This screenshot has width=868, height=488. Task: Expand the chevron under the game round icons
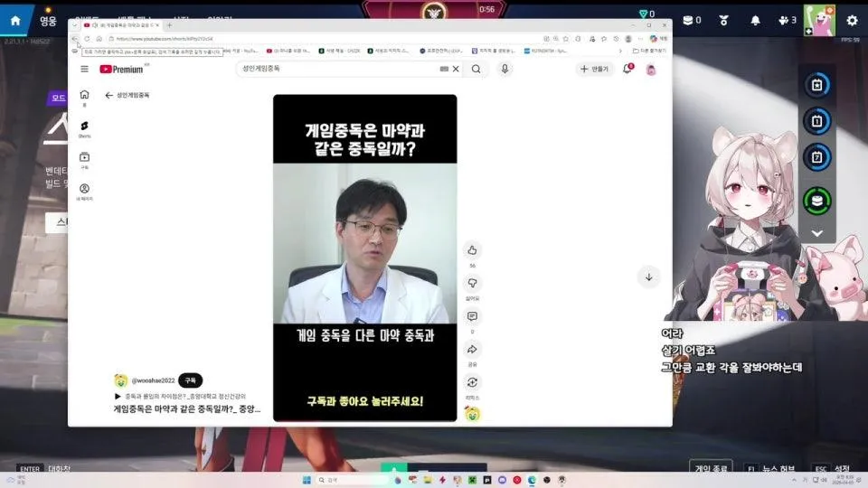(817, 233)
